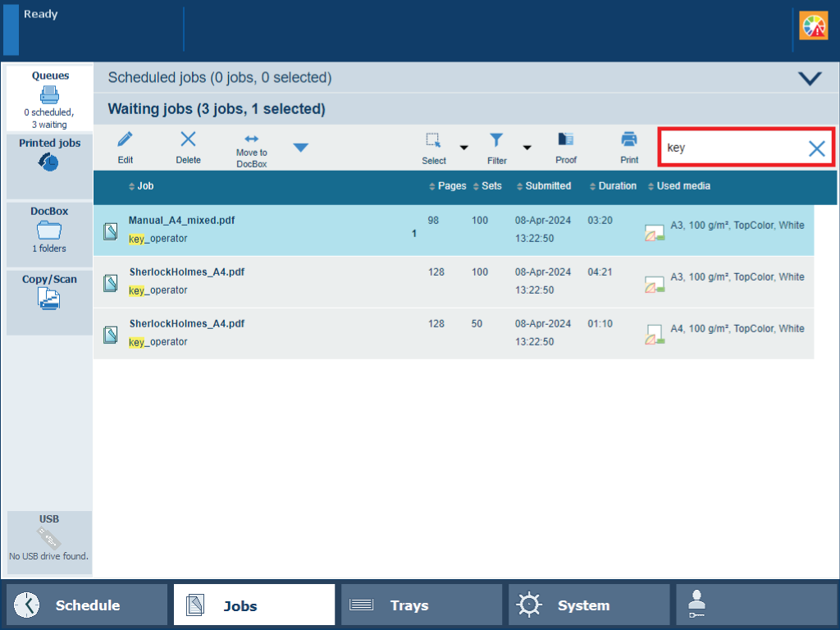The image size is (840, 630).
Task: Sort jobs by Submitted column
Action: [x=547, y=186]
